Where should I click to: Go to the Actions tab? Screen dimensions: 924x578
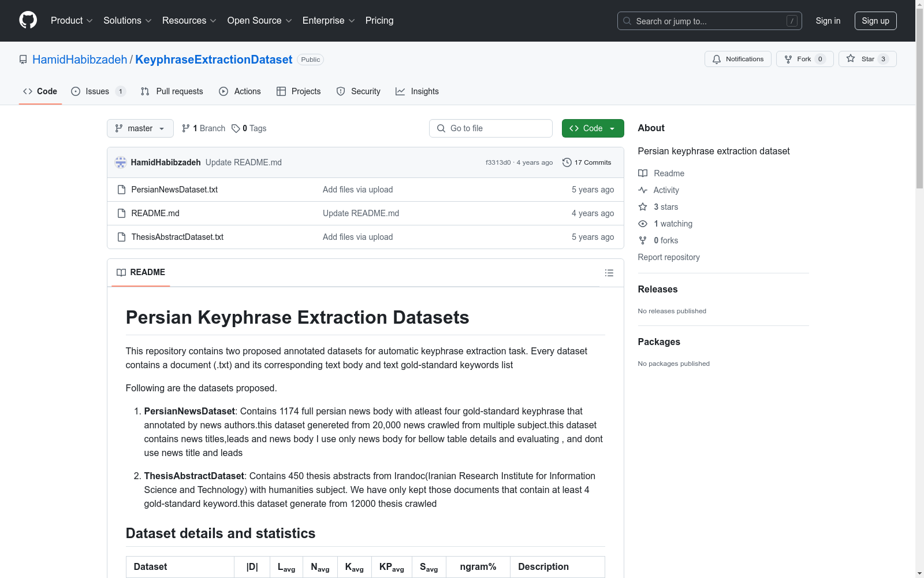click(x=240, y=91)
